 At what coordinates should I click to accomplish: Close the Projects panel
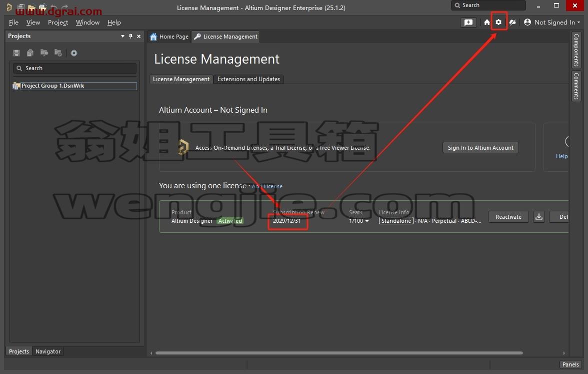click(139, 36)
